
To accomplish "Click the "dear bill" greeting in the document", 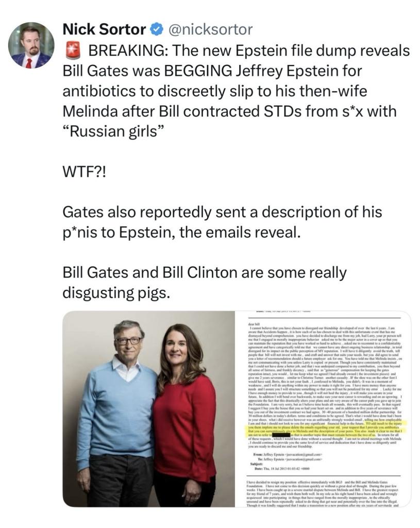I will [253, 324].
